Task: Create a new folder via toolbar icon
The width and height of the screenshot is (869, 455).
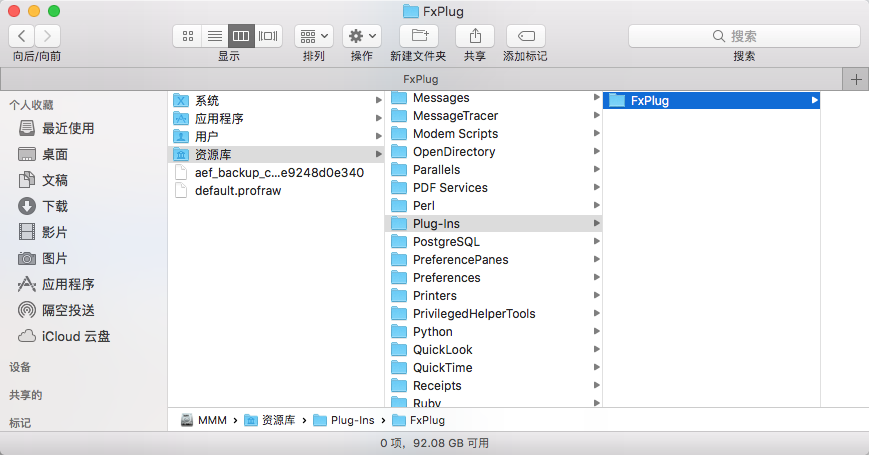Action: (x=420, y=36)
